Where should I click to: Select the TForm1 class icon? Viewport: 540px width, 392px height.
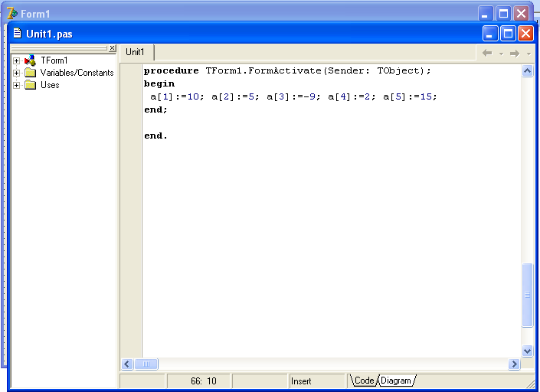tap(31, 60)
